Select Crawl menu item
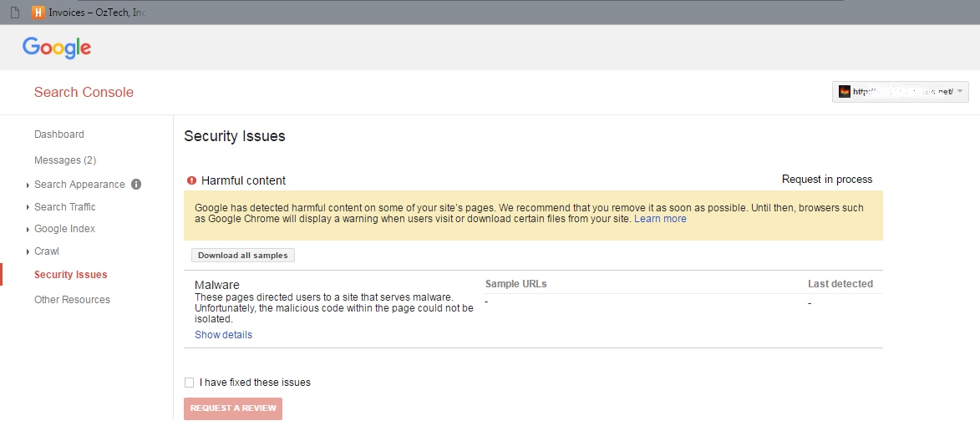Image resolution: width=980 pixels, height=431 pixels. click(47, 251)
